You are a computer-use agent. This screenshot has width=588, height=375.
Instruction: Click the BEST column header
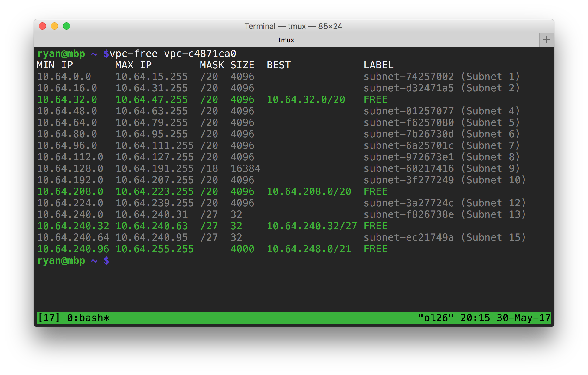click(278, 65)
